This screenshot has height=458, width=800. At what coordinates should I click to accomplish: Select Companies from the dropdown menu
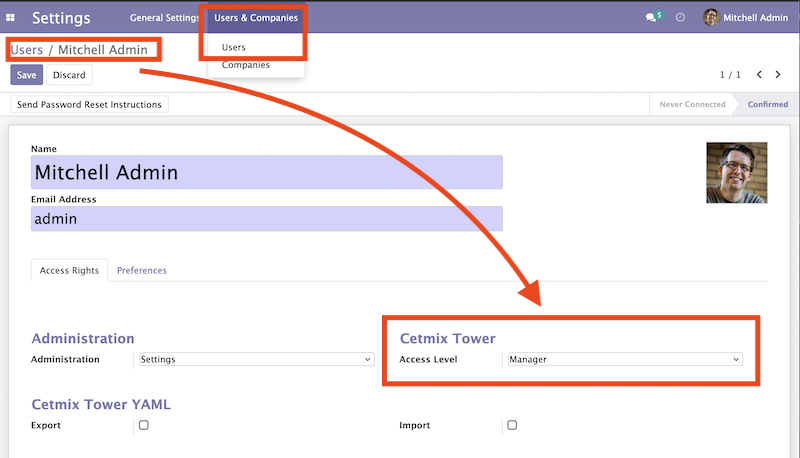point(246,65)
